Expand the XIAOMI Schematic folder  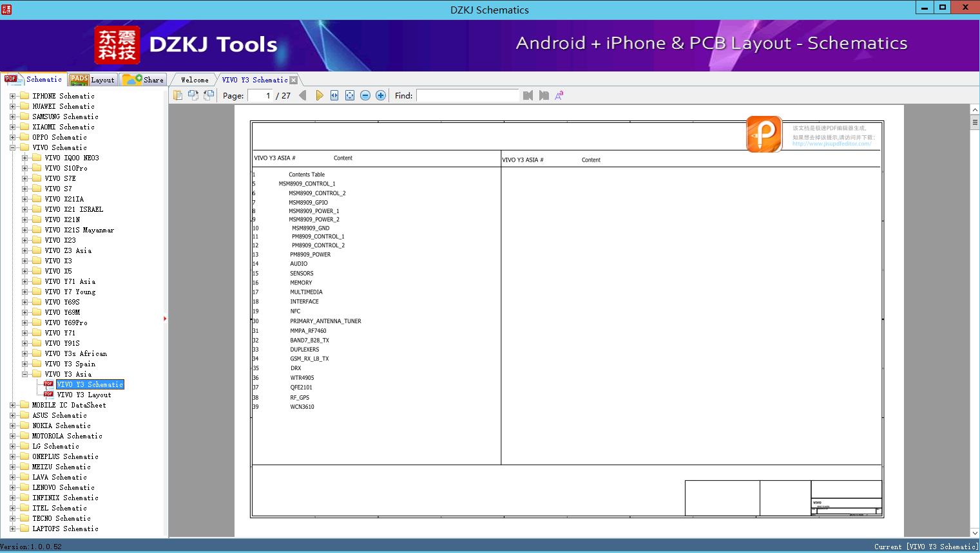tap(12, 127)
